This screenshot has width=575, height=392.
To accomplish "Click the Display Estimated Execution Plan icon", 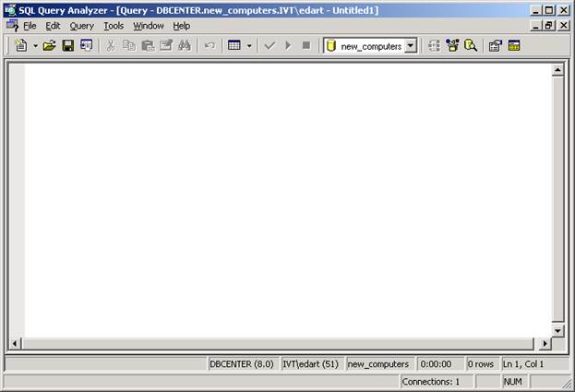I will 434,45.
